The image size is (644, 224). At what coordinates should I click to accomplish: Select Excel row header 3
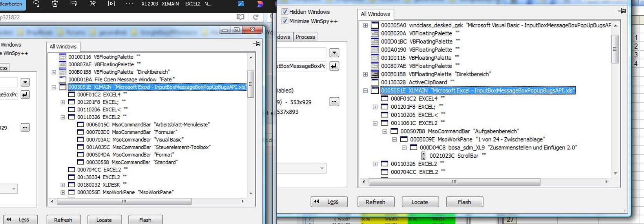(636, 55)
